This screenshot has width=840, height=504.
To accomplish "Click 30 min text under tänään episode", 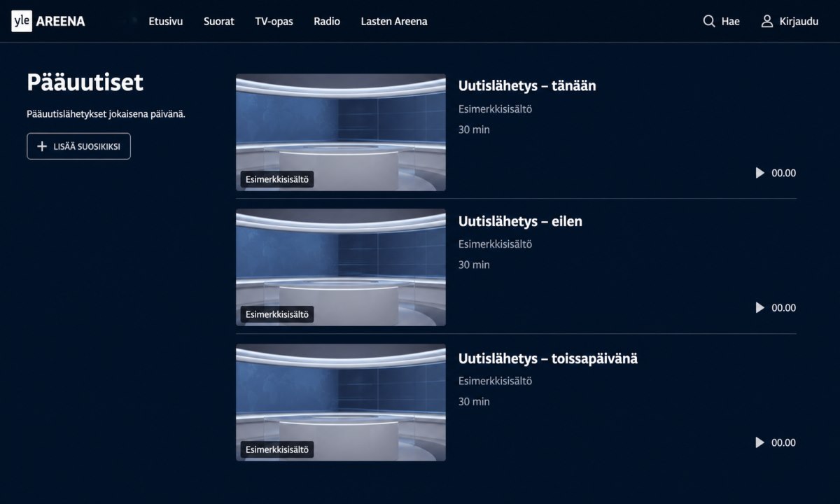I will (x=474, y=129).
